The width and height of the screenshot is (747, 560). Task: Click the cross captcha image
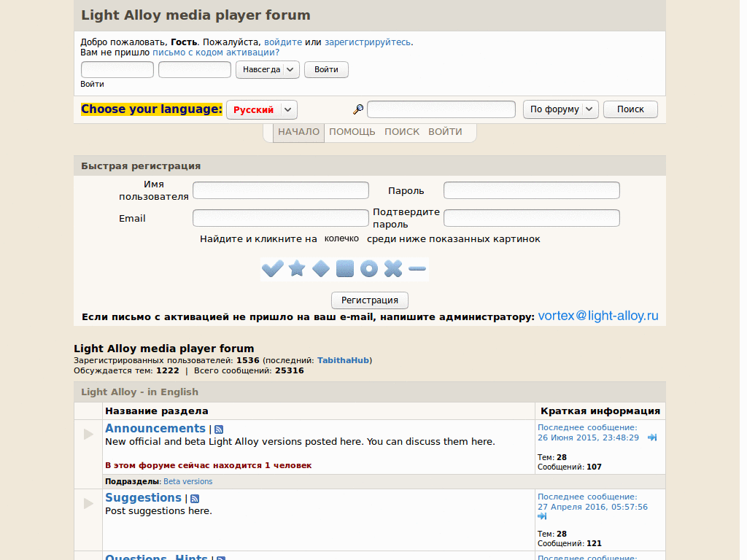coord(393,268)
